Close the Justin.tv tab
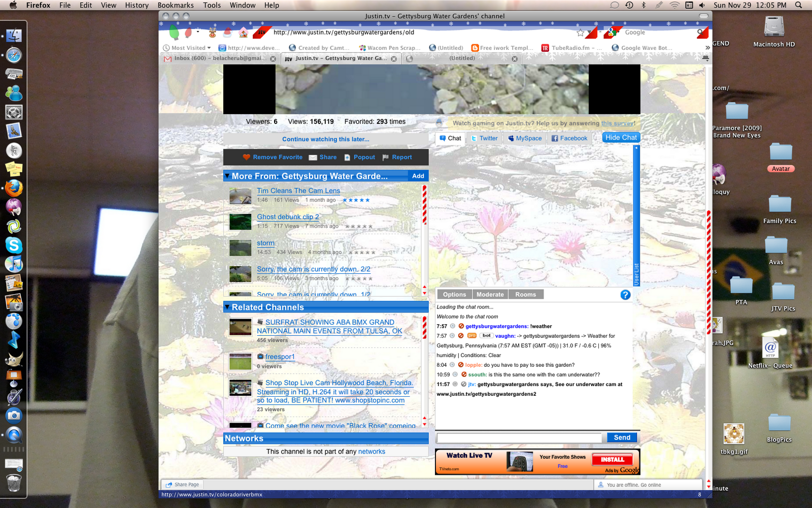The width and height of the screenshot is (812, 508). [394, 59]
